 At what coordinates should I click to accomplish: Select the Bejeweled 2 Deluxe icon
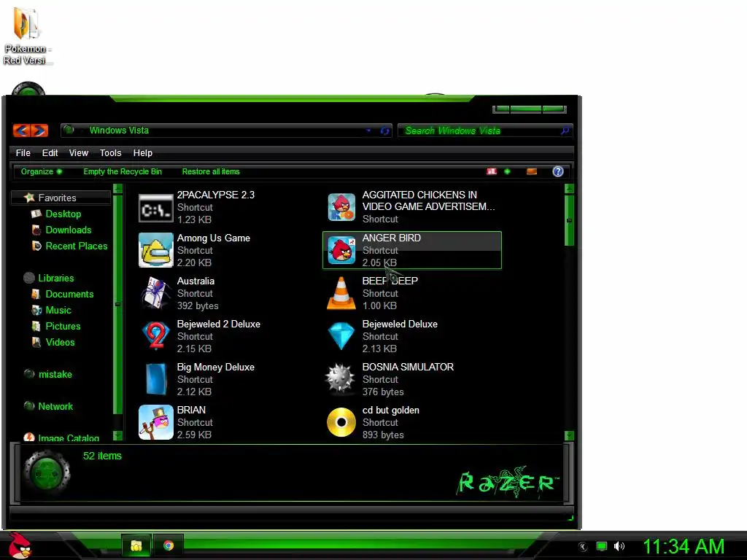156,335
